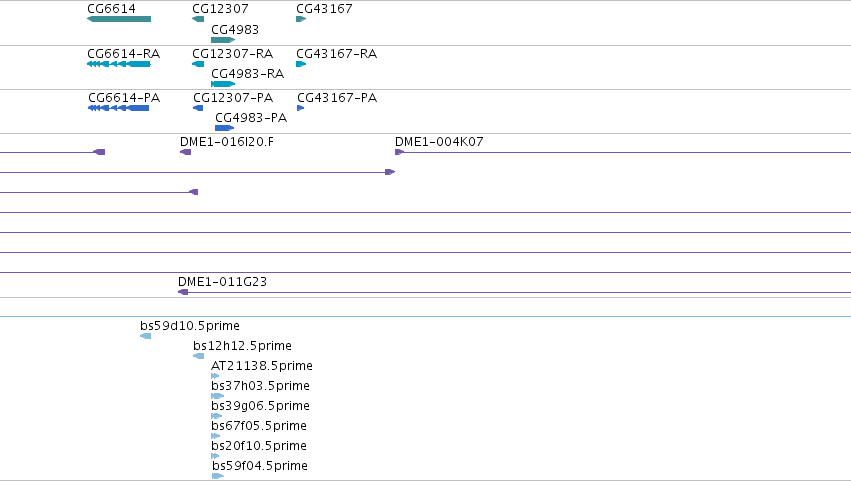Screen dimensions: 851x481
Task: Click the DME1-004K07 BAC start arrow
Action: click(x=399, y=152)
